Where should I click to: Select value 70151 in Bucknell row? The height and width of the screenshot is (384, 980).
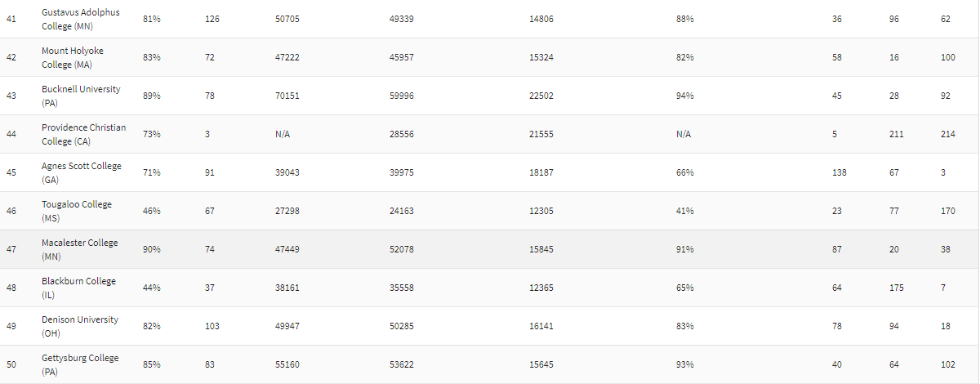(287, 96)
